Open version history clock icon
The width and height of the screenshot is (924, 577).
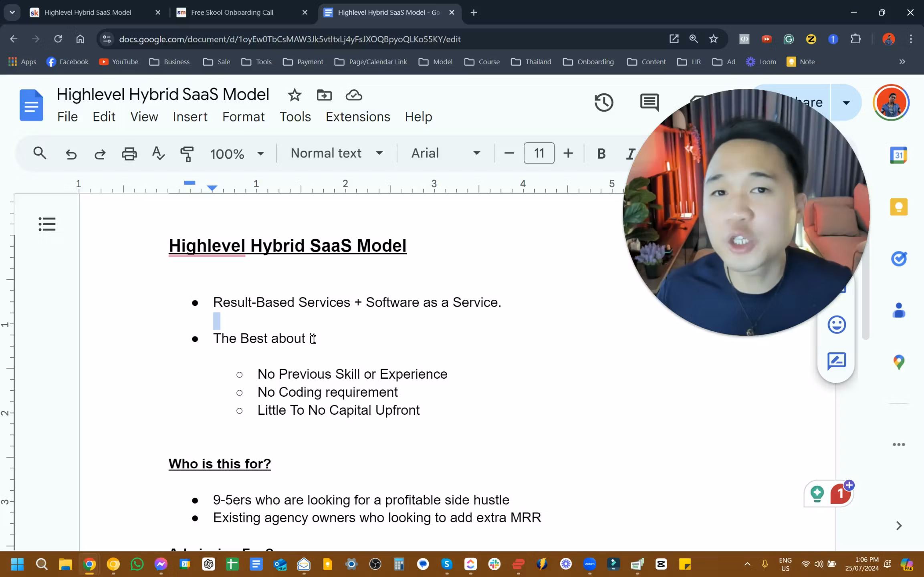[603, 103]
